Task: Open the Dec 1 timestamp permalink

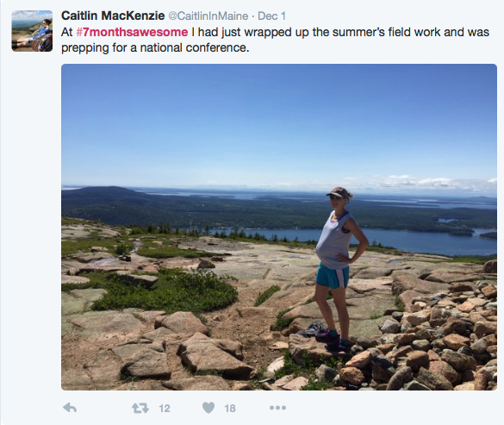Action: (271, 16)
